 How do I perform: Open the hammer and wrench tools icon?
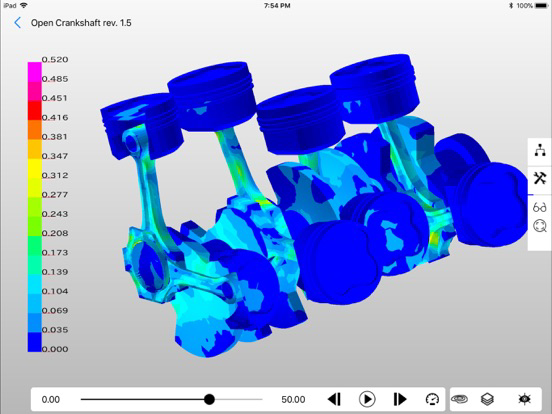coord(540,178)
